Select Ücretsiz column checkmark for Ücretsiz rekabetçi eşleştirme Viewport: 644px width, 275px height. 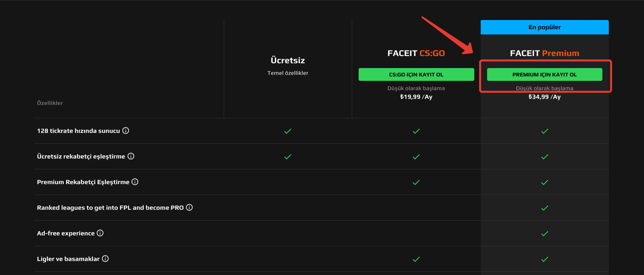coord(288,157)
